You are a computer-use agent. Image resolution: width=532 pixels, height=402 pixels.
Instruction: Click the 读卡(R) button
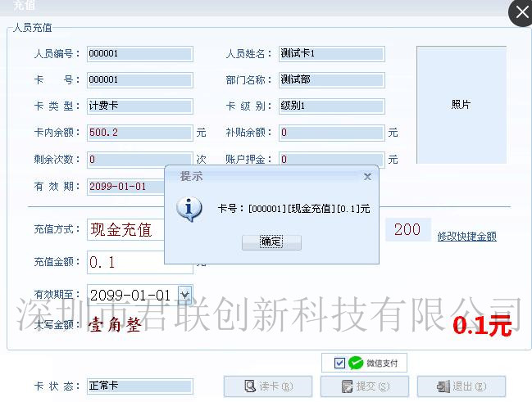268,386
